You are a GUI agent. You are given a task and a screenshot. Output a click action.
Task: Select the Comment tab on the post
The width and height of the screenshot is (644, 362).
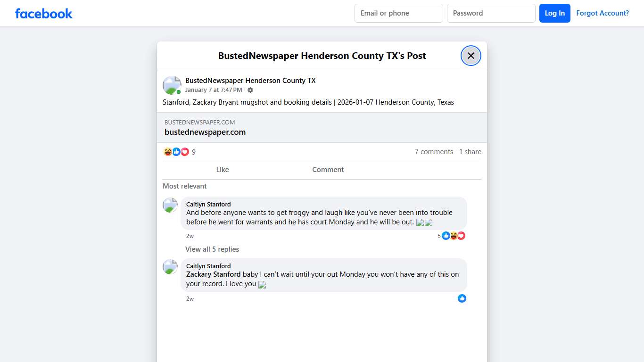click(328, 169)
